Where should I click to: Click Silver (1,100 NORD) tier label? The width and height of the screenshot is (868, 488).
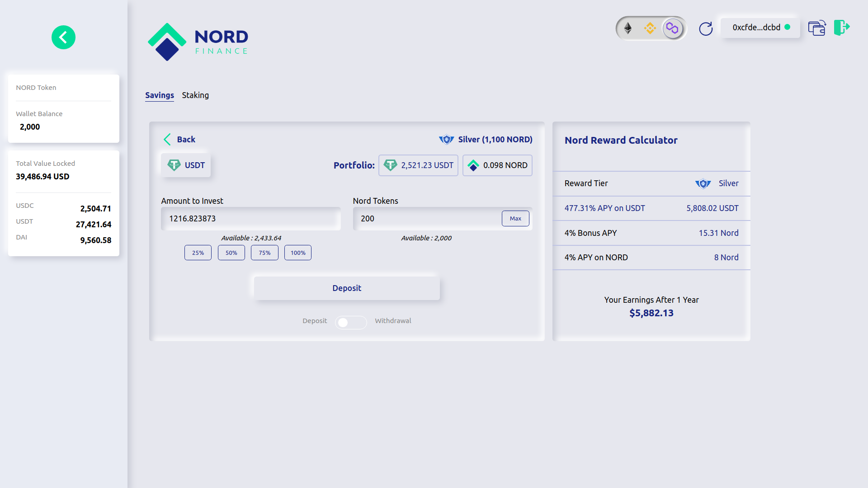(x=495, y=140)
